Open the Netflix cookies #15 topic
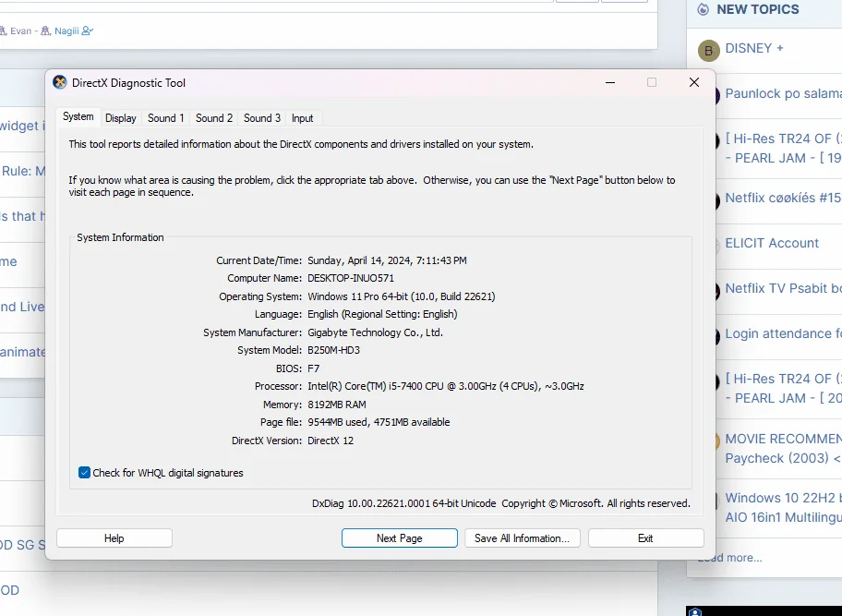The image size is (842, 616). [783, 198]
